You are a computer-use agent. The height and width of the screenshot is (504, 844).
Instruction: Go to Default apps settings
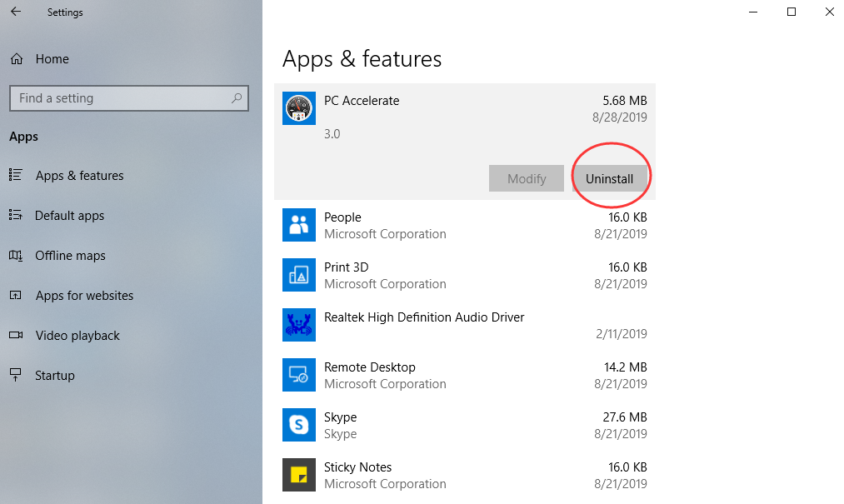tap(69, 216)
